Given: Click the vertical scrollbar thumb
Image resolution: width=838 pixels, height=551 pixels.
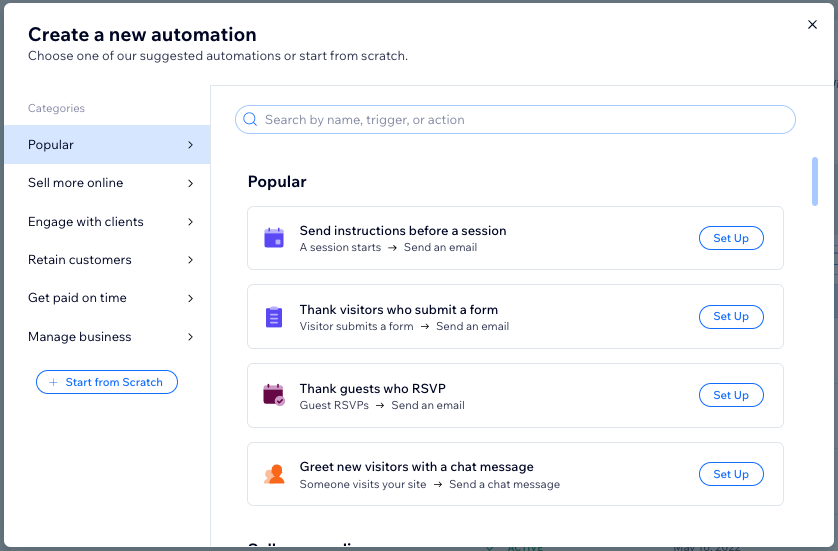Looking at the screenshot, I should pyautogui.click(x=815, y=181).
